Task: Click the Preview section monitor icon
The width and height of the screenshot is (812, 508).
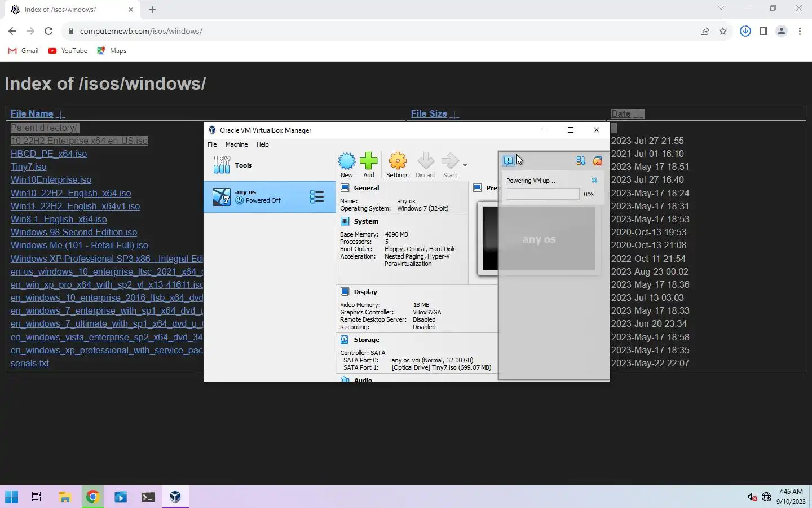Action: (478, 188)
